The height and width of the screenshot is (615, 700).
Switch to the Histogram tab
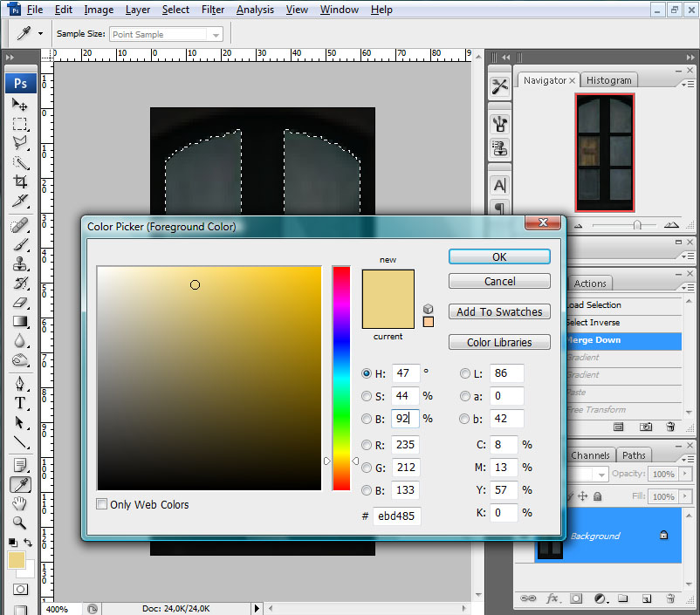click(x=608, y=80)
